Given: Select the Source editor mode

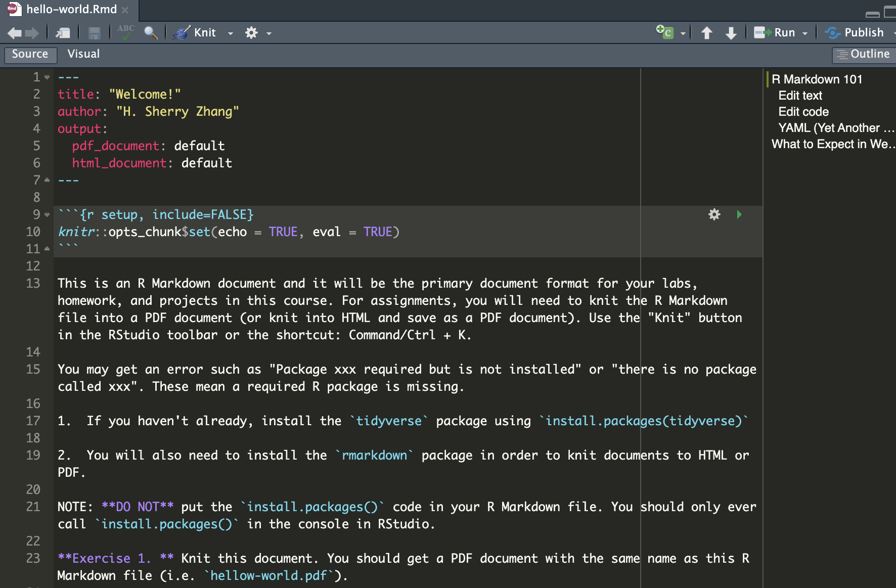Looking at the screenshot, I should [30, 54].
